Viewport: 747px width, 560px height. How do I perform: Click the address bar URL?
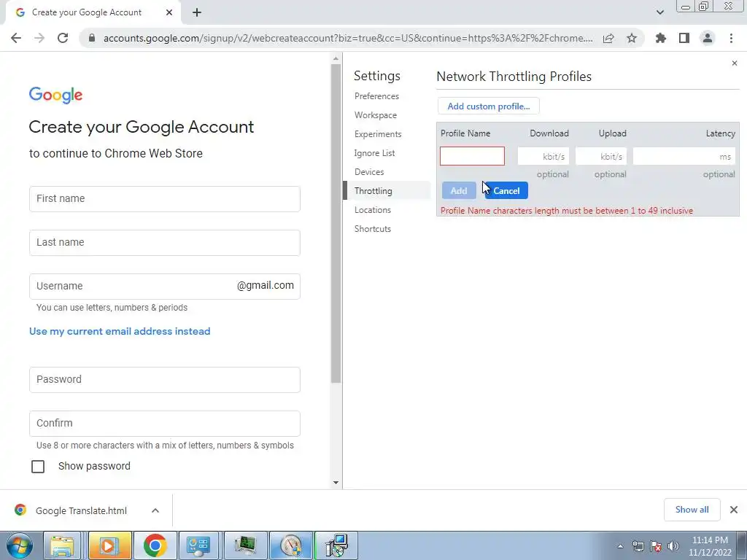[348, 38]
